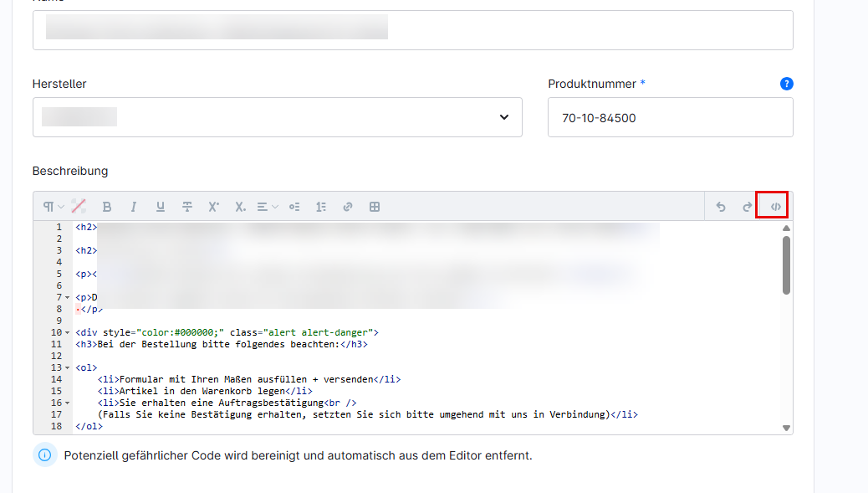Toggle subscript formatting

click(x=240, y=207)
